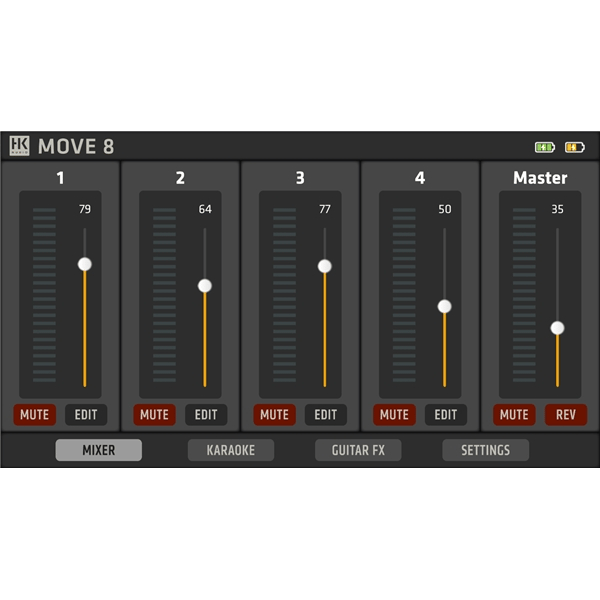
Task: Open EDIT for channel 2
Action: click(x=206, y=415)
